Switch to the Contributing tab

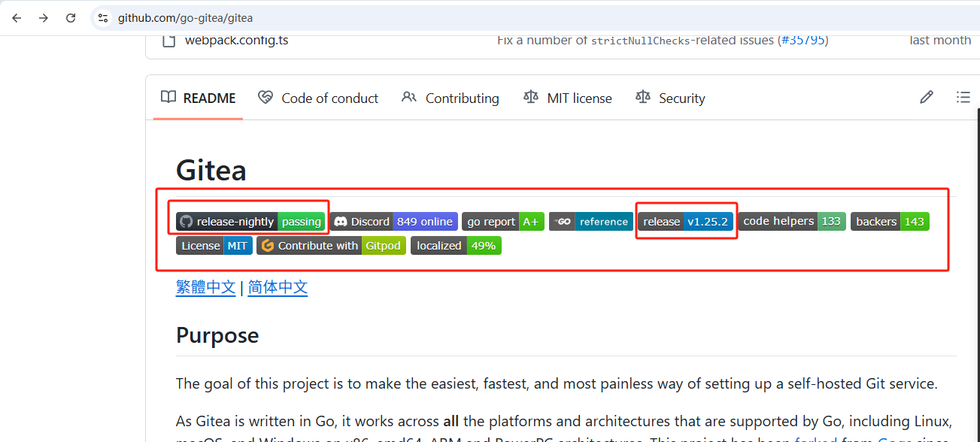[451, 98]
